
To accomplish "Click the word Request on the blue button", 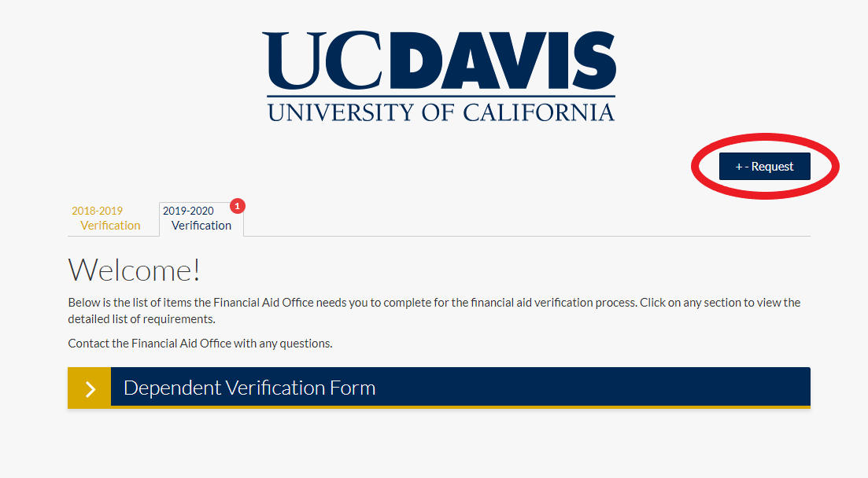I will pos(773,167).
